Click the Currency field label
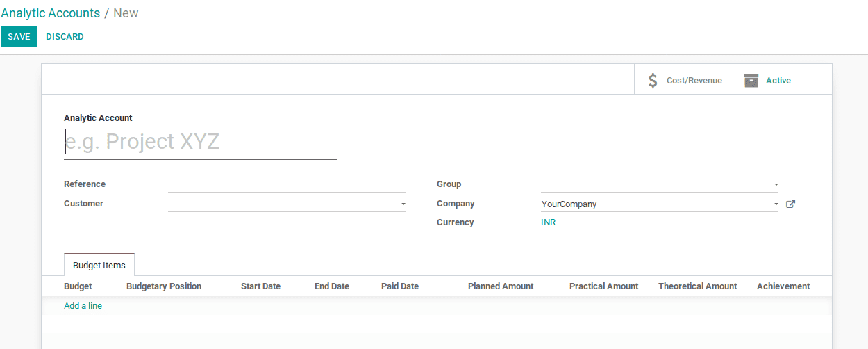This screenshot has height=349, width=868. (455, 222)
